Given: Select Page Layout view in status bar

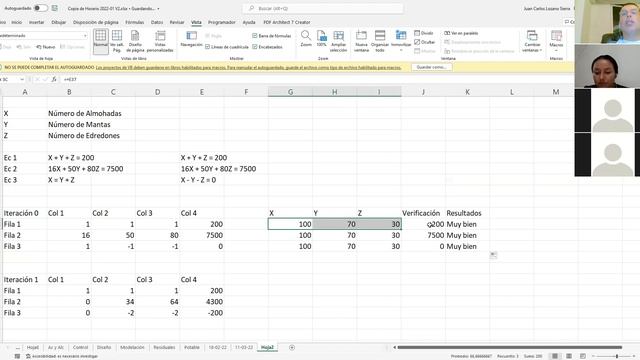Looking at the screenshot, I should [569, 356].
